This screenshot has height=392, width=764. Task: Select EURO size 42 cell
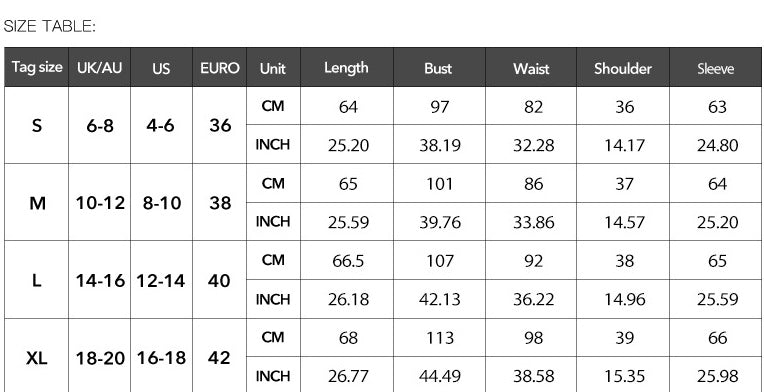219,358
